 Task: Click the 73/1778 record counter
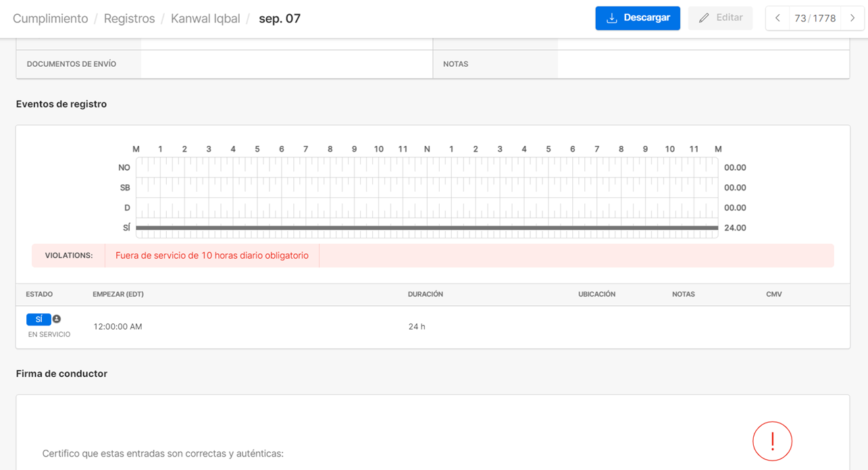815,18
